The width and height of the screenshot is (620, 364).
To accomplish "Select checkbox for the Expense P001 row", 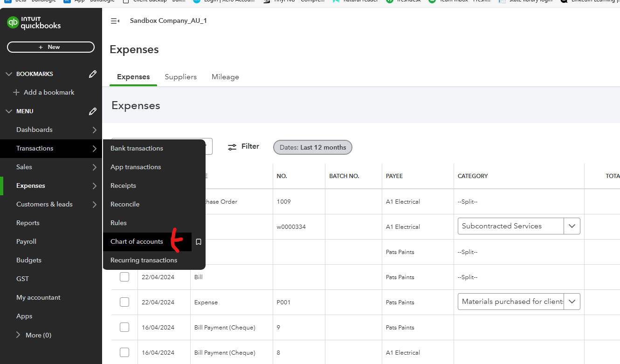I will pos(124,302).
